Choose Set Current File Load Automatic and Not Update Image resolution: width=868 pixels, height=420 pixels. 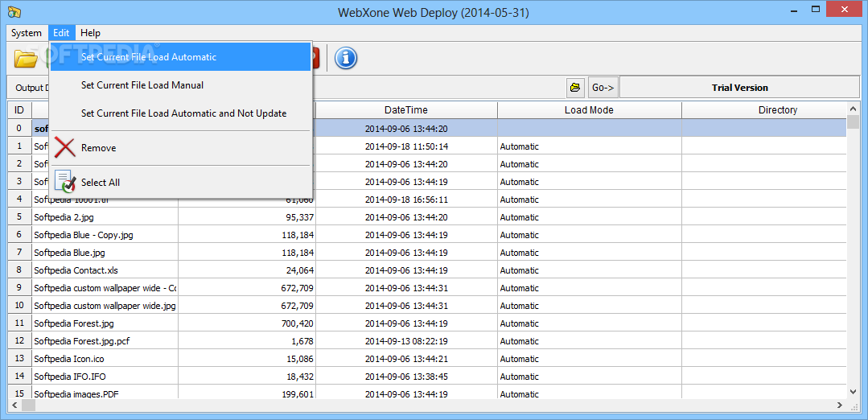pos(180,113)
